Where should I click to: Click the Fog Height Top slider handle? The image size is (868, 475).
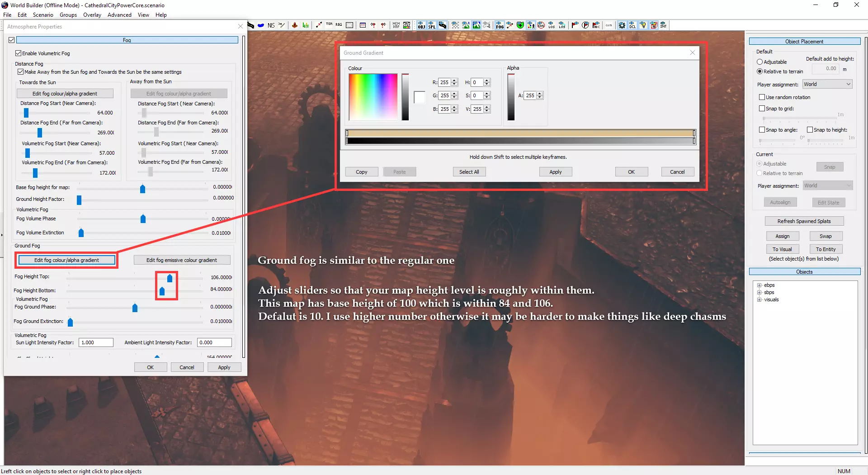170,278
